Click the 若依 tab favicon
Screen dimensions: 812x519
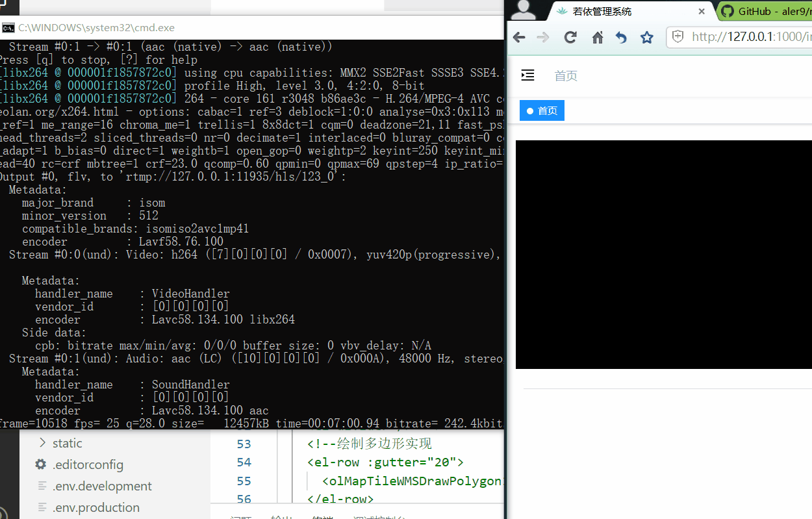[562, 11]
